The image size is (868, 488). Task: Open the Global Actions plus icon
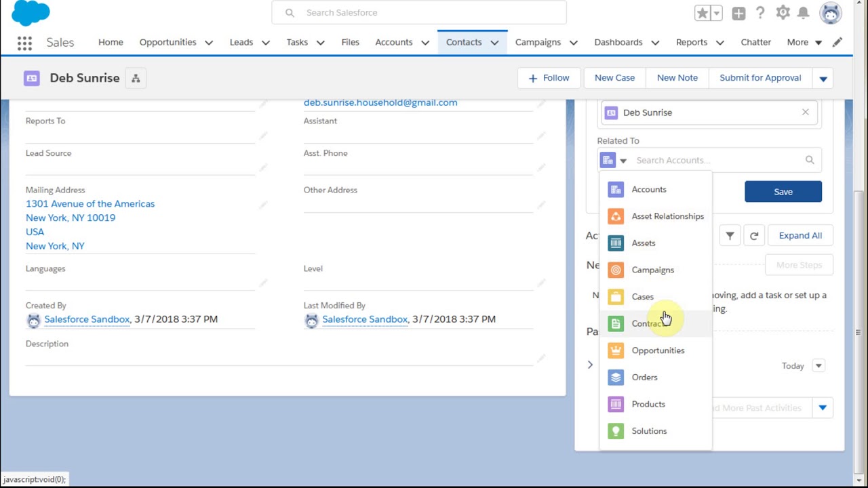tap(738, 13)
